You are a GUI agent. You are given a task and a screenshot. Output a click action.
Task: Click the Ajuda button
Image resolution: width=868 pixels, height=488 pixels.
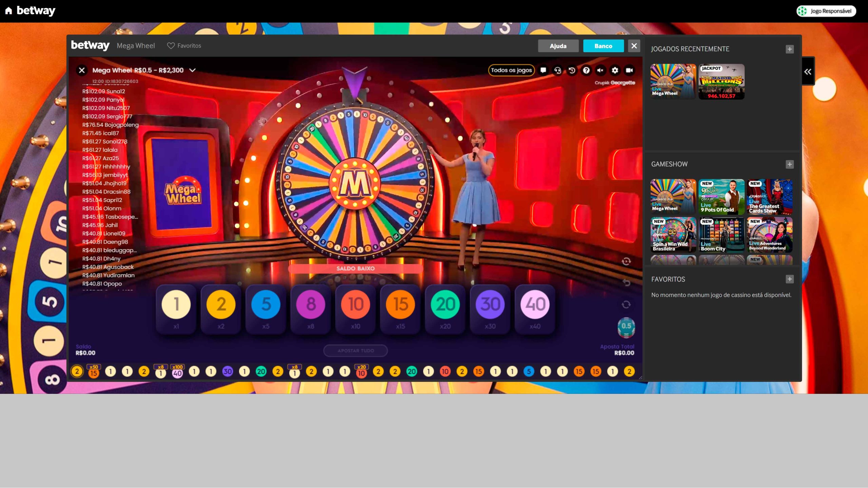click(x=558, y=45)
